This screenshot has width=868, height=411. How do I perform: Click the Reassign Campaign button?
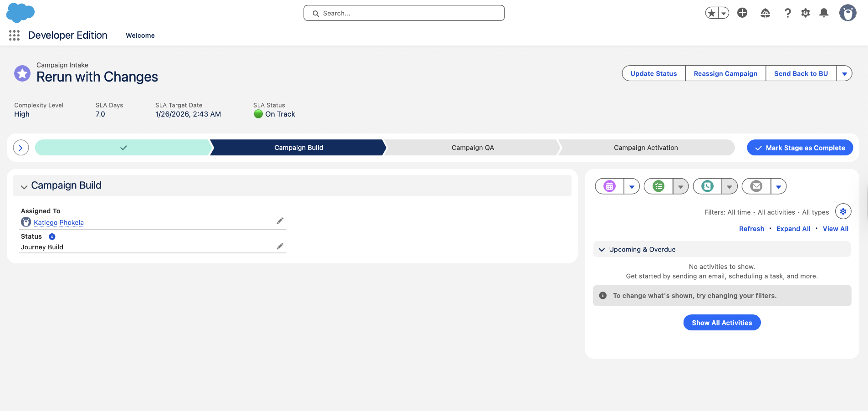click(725, 73)
